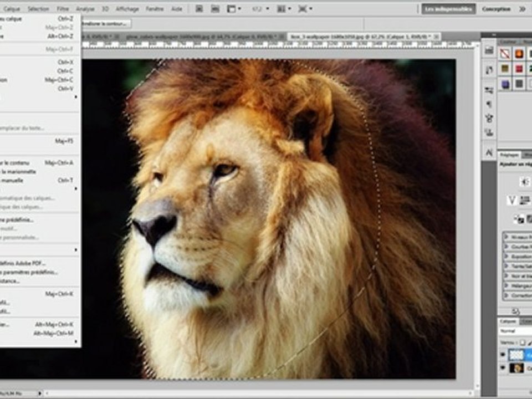
Task: Switch to the 'Les indispensables' workspace
Action: [448, 9]
